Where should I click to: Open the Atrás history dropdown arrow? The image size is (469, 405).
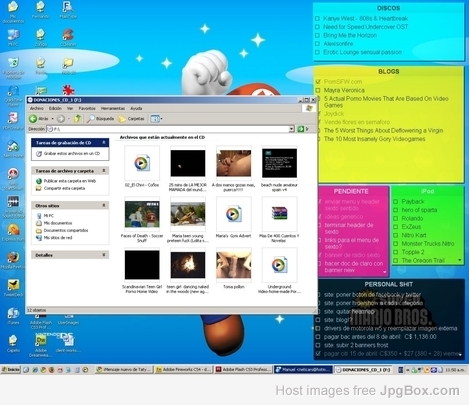pyautogui.click(x=53, y=119)
